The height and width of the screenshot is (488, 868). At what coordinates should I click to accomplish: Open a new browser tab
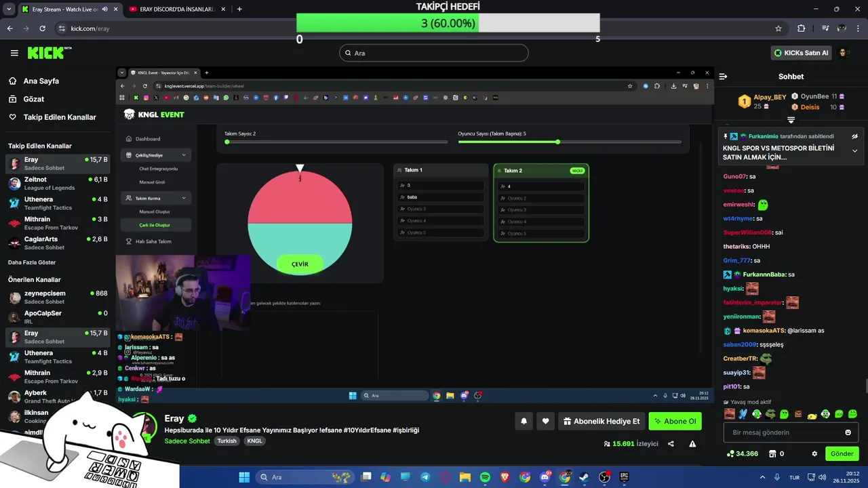(239, 9)
